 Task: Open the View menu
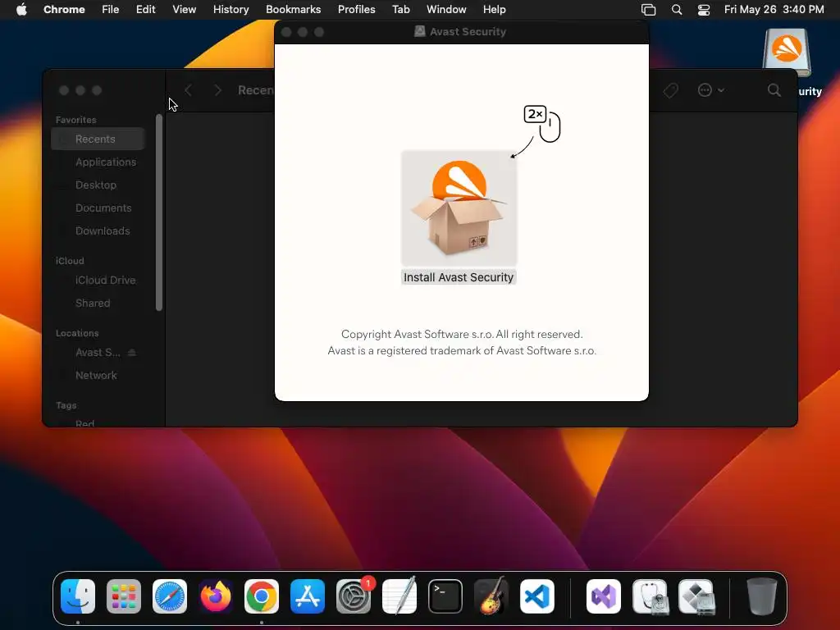click(185, 10)
